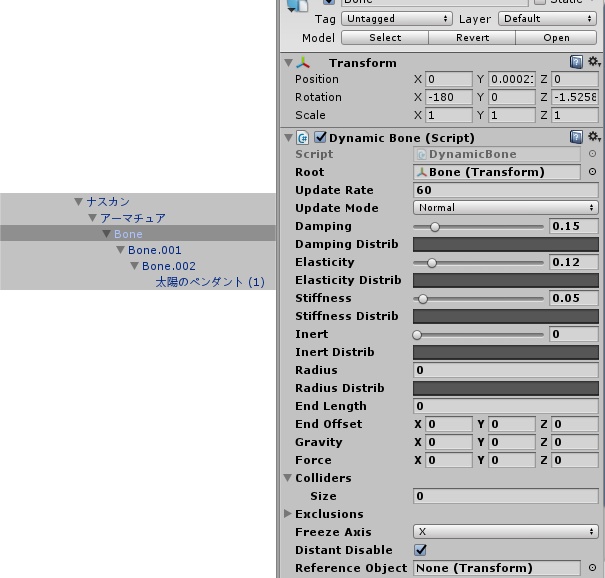Click the Rotation X value field
The height and width of the screenshot is (578, 605).
click(449, 97)
